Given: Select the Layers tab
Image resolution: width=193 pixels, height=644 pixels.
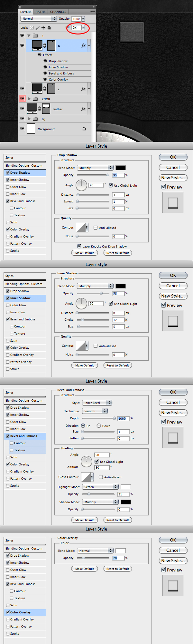Looking at the screenshot, I should (x=26, y=12).
